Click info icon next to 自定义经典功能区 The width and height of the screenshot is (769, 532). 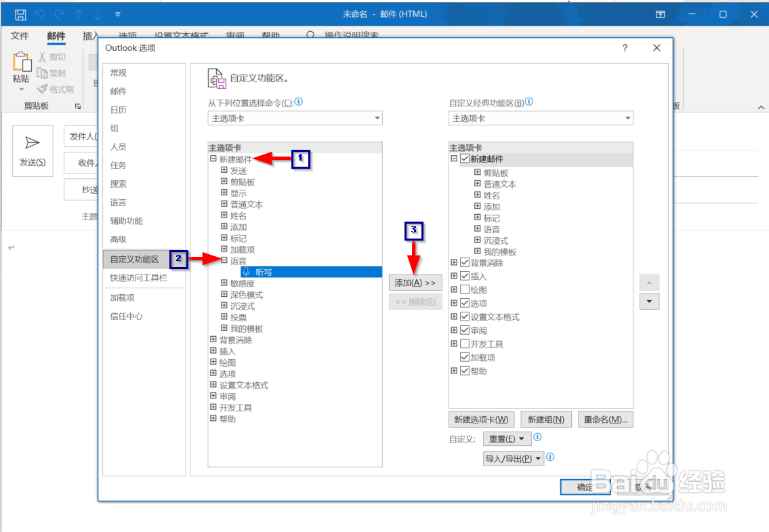click(528, 102)
